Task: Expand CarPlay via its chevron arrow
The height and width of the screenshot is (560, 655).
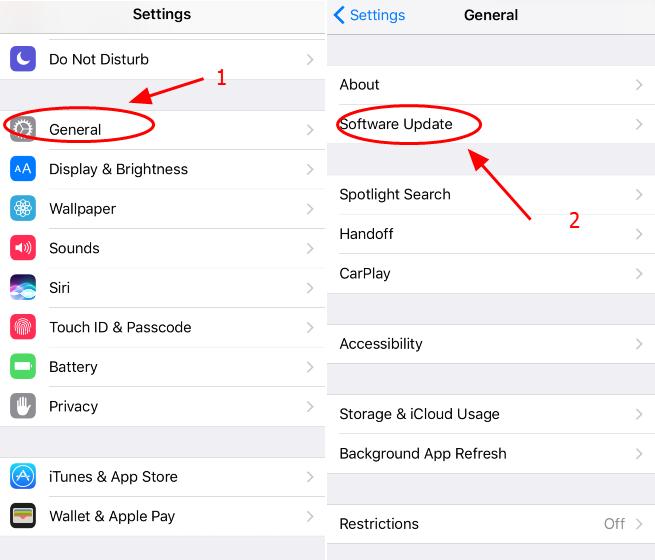Action: (x=639, y=274)
